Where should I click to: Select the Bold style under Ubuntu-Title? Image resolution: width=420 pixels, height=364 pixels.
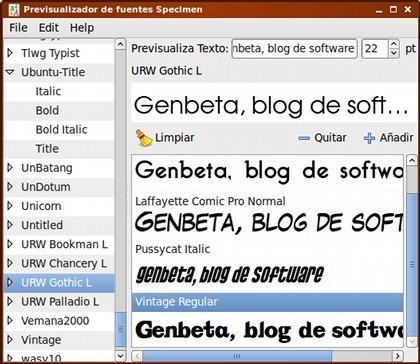[47, 110]
